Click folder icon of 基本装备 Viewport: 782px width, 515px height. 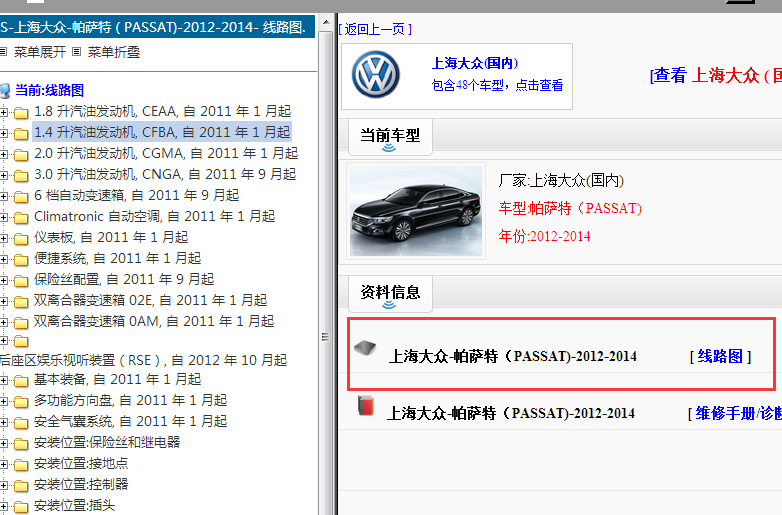21,381
